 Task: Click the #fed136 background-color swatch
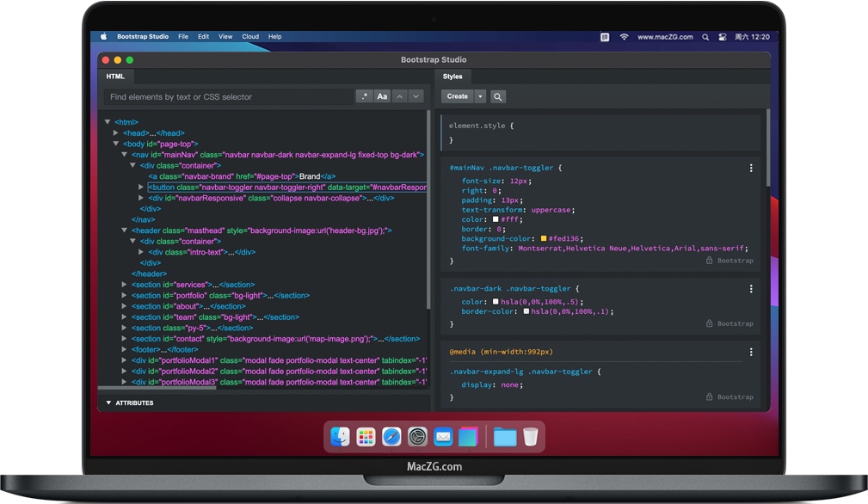point(543,238)
